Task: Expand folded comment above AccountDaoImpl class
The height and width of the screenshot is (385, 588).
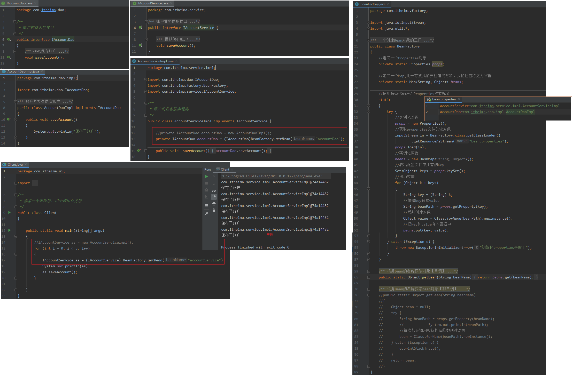Action: tap(16, 102)
